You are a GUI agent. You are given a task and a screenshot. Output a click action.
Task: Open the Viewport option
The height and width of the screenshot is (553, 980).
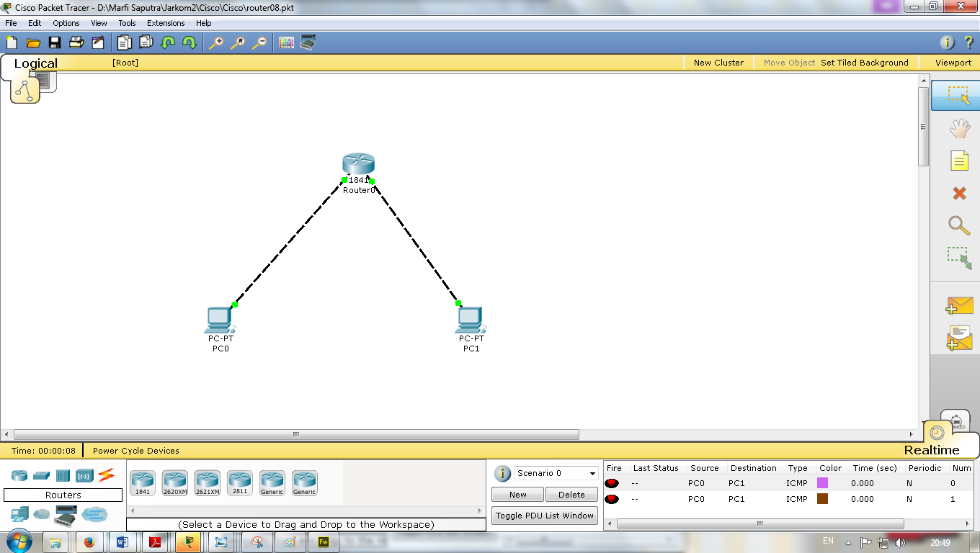[953, 63]
